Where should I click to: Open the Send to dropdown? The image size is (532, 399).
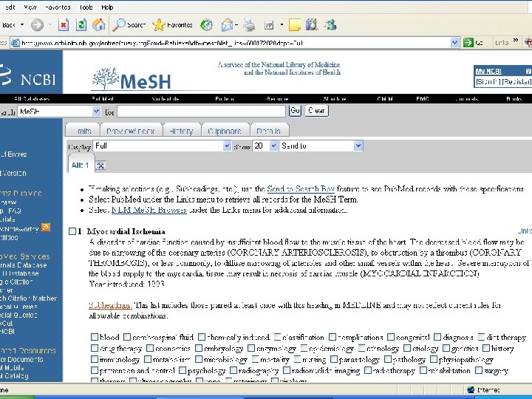(x=321, y=146)
